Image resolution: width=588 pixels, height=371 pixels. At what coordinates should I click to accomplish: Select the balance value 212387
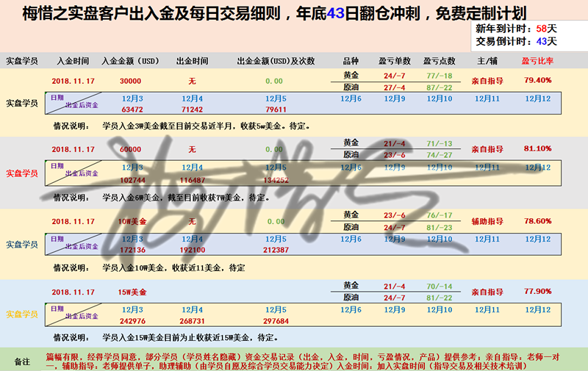276,250
